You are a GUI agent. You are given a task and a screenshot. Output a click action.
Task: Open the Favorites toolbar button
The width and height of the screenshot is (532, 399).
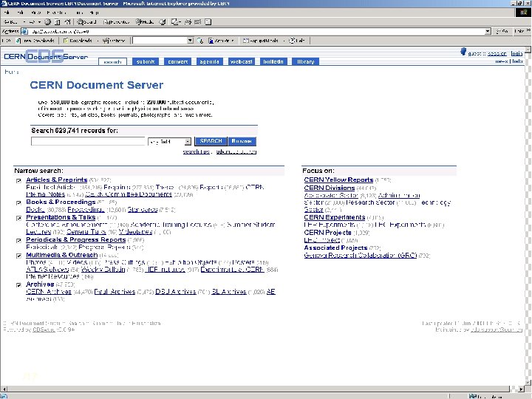(x=116, y=22)
